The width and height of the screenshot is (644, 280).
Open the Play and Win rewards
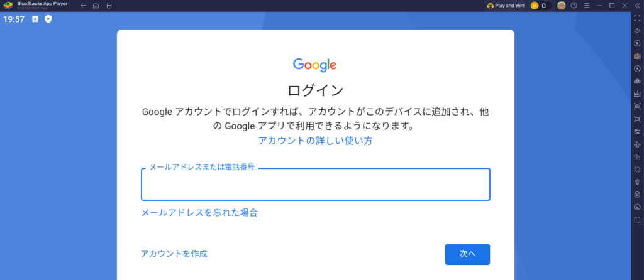[506, 6]
